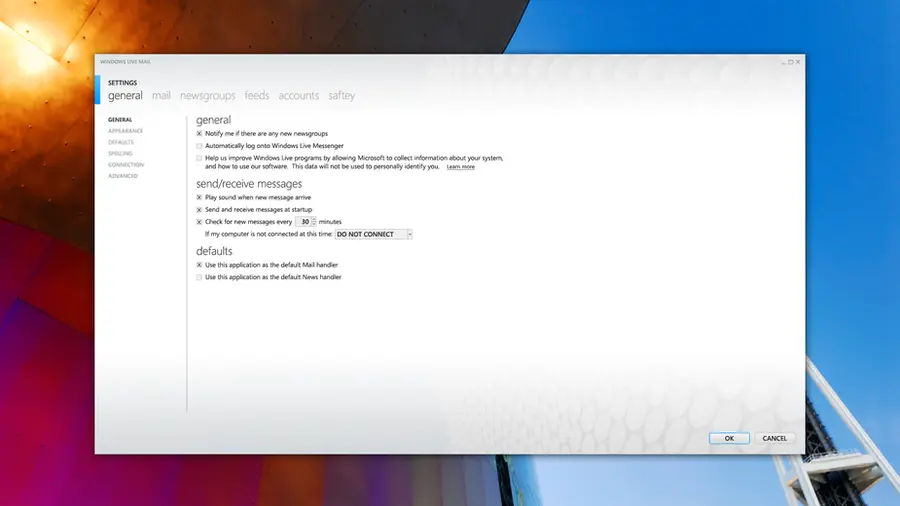Open the DO NOT CONNECT dropdown
The height and width of the screenshot is (506, 900).
374,234
